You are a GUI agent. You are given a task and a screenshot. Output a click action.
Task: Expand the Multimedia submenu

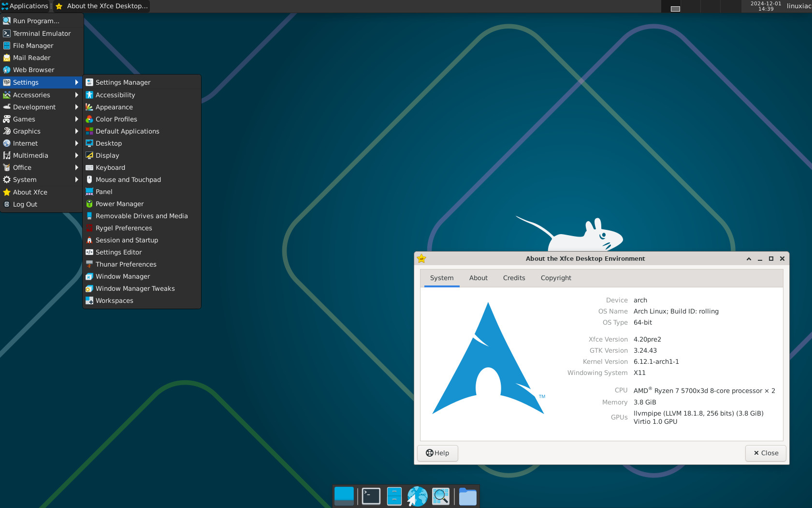[42, 155]
